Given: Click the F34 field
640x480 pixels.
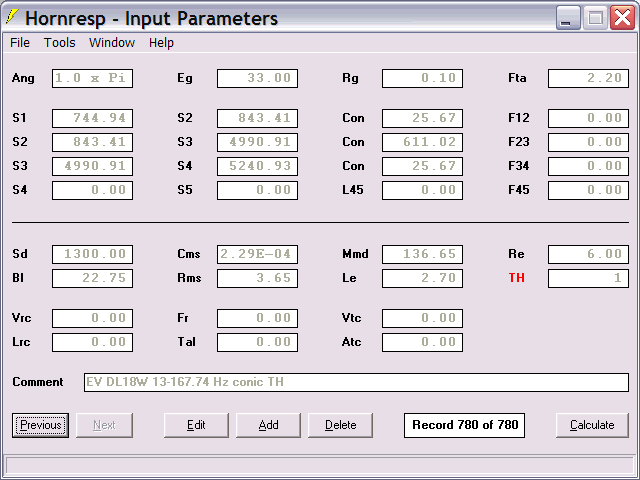Looking at the screenshot, I should click(x=588, y=167).
